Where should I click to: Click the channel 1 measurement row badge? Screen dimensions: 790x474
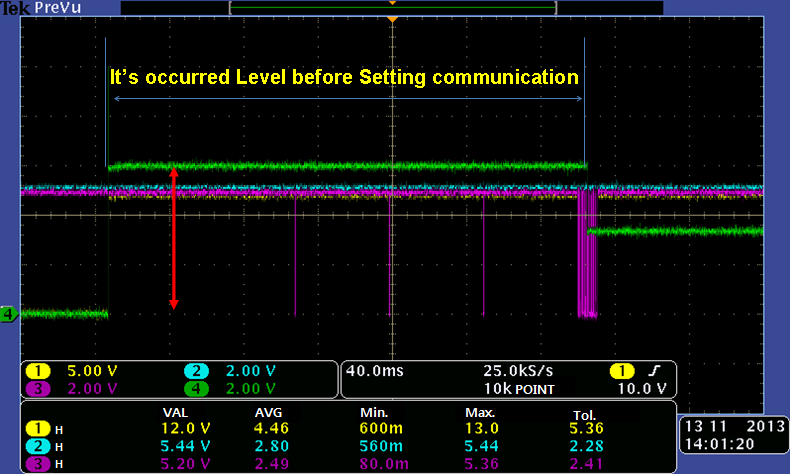point(38,429)
